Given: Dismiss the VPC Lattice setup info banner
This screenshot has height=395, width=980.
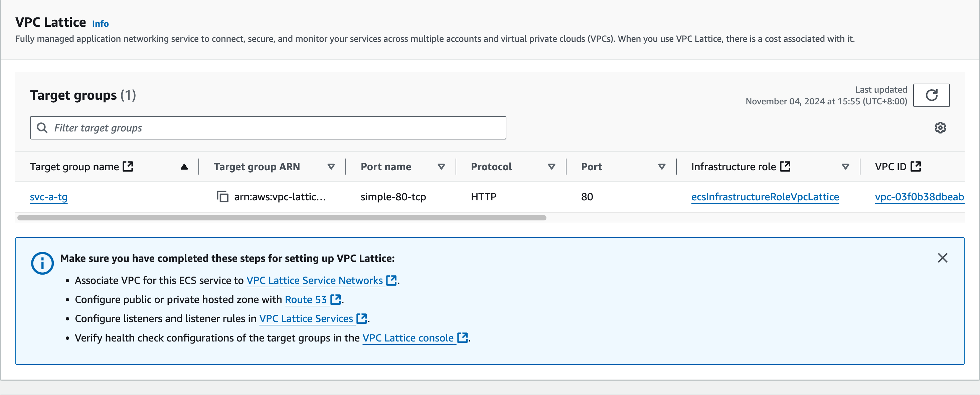Looking at the screenshot, I should pos(942,258).
